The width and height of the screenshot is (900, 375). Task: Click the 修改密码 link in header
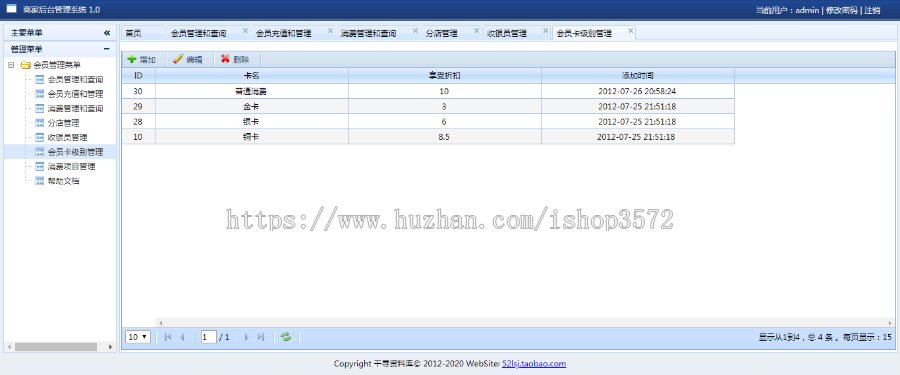click(x=841, y=10)
